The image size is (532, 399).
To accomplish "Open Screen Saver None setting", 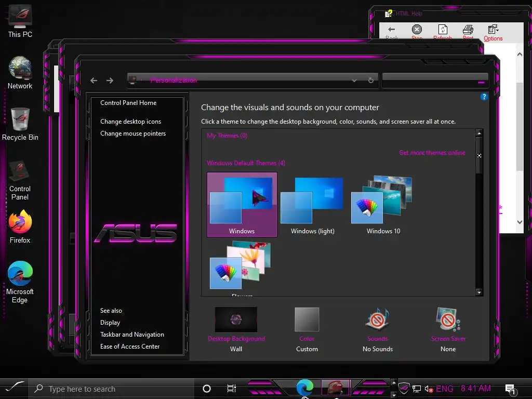I will tap(448, 329).
